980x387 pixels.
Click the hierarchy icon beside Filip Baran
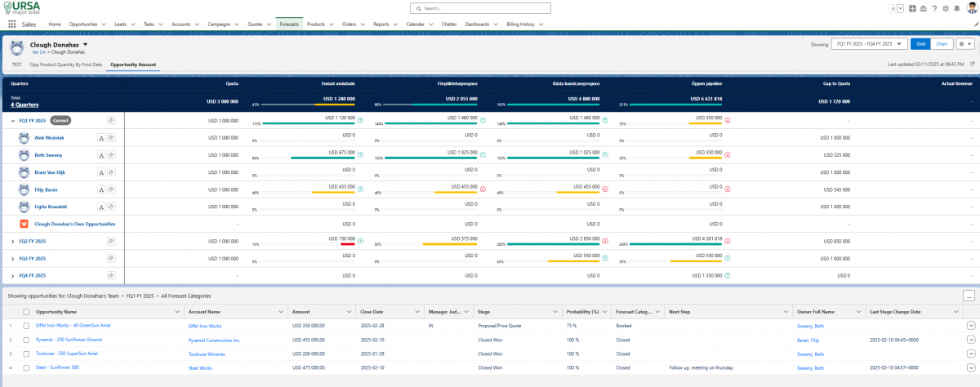coord(101,189)
